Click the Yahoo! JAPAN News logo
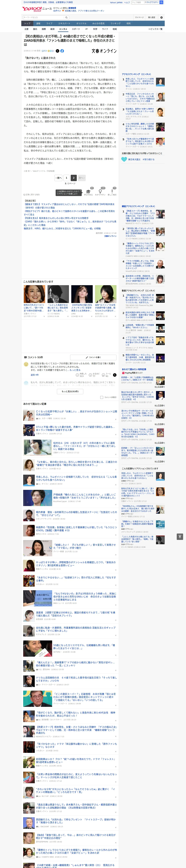The height and width of the screenshot is (868, 186). [37, 9]
